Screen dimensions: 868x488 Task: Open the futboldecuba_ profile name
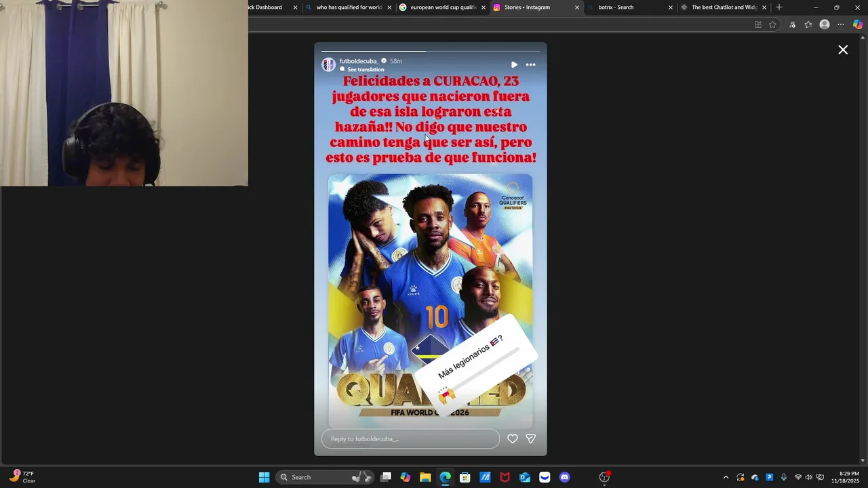pos(359,61)
